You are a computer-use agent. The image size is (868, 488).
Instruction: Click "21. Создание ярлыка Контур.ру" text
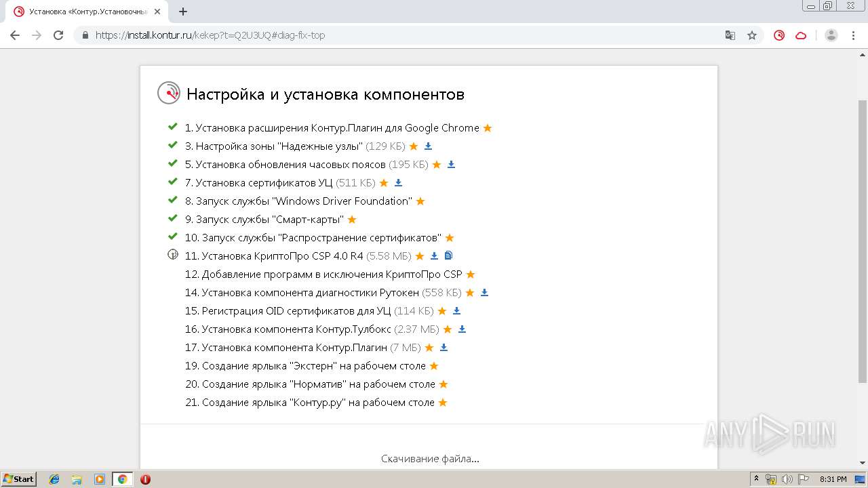click(310, 403)
